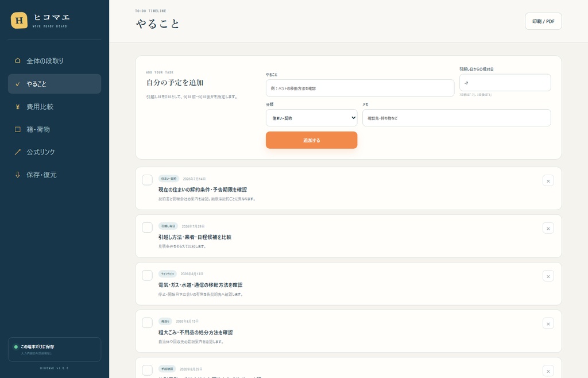Remove the 引越し方法・業者 task using its X
This screenshot has height=378, width=588.
coord(548,229)
